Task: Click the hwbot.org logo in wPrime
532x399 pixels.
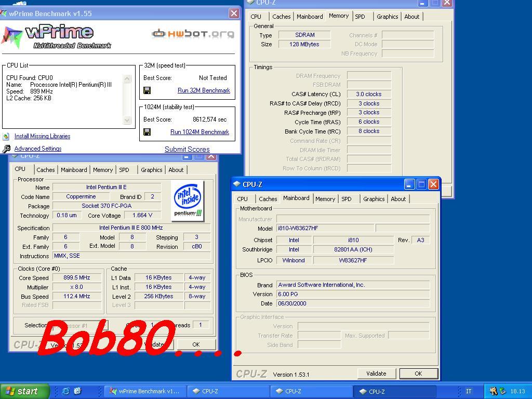Action: pos(193,33)
